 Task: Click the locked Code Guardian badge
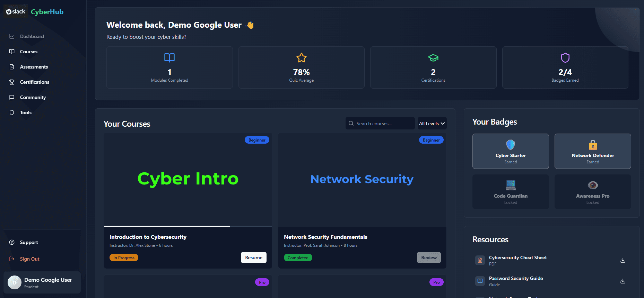(511, 192)
